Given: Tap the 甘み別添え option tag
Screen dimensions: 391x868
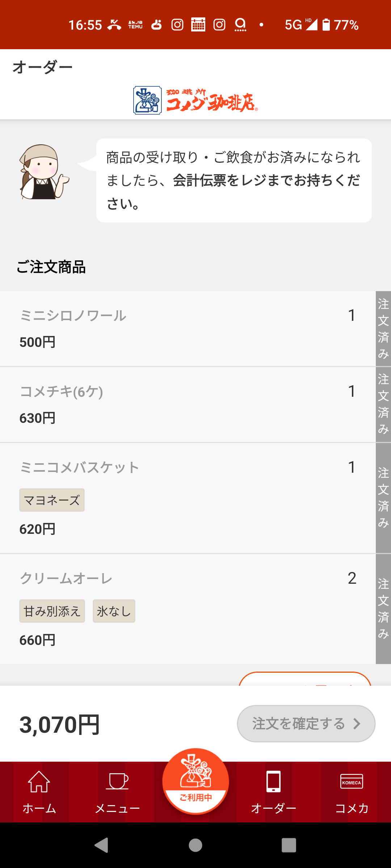Looking at the screenshot, I should [52, 611].
